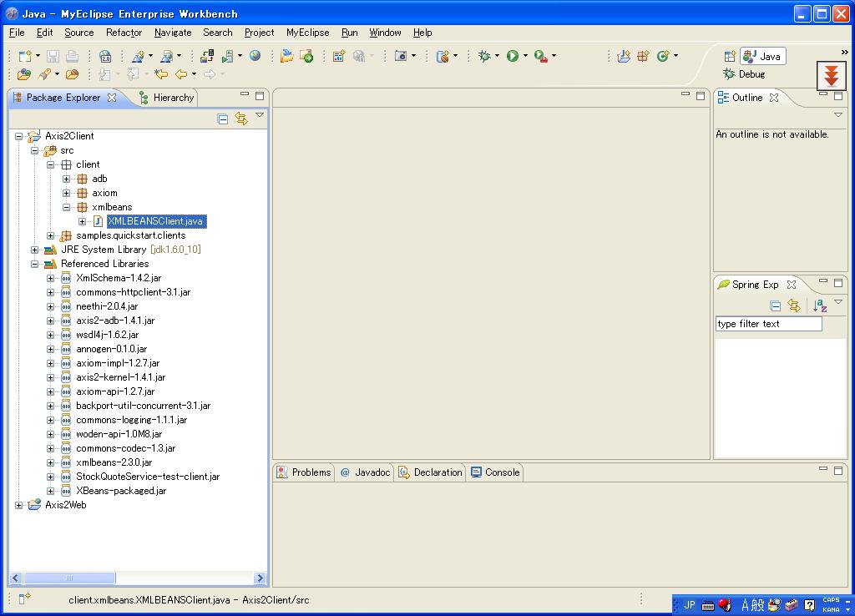Viewport: 855px width, 616px height.
Task: Select samples.quickstart.clients package
Action: 130,235
